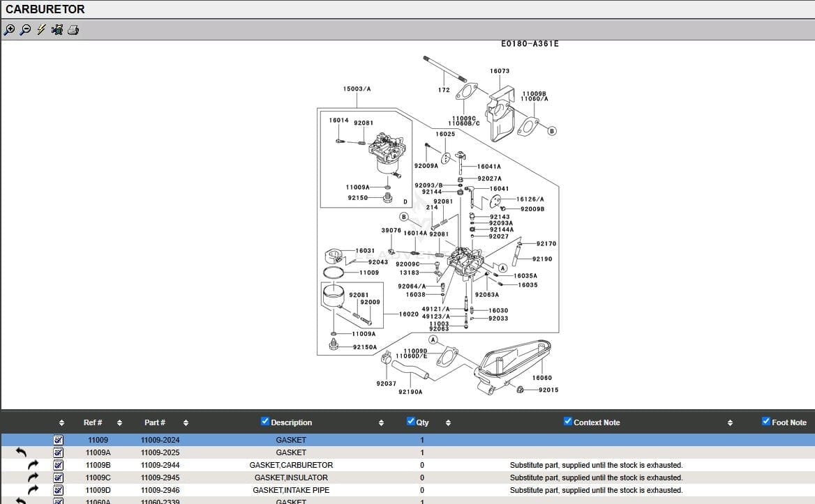Select the GASKET,INTAKE PIPE row
The height and width of the screenshot is (504, 815).
pyautogui.click(x=291, y=490)
